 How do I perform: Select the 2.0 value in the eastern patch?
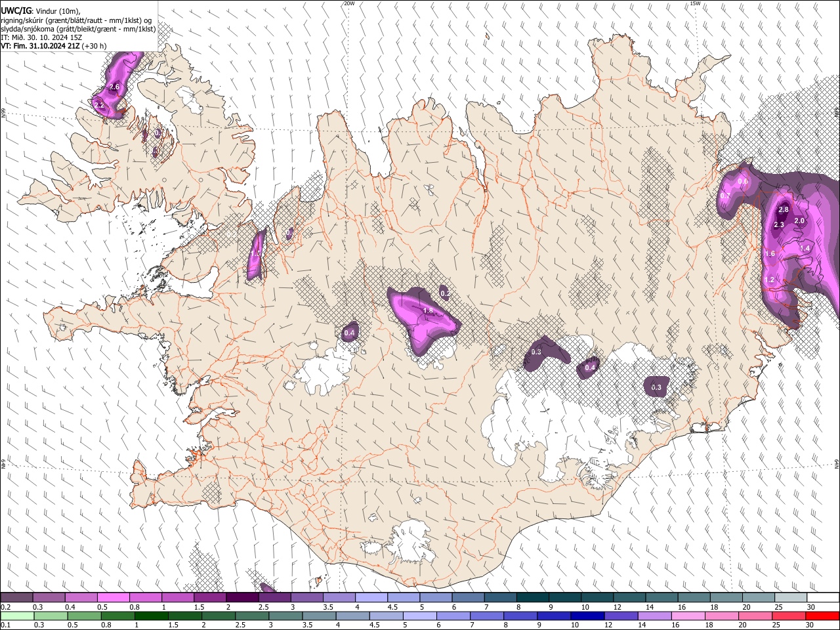click(x=799, y=221)
